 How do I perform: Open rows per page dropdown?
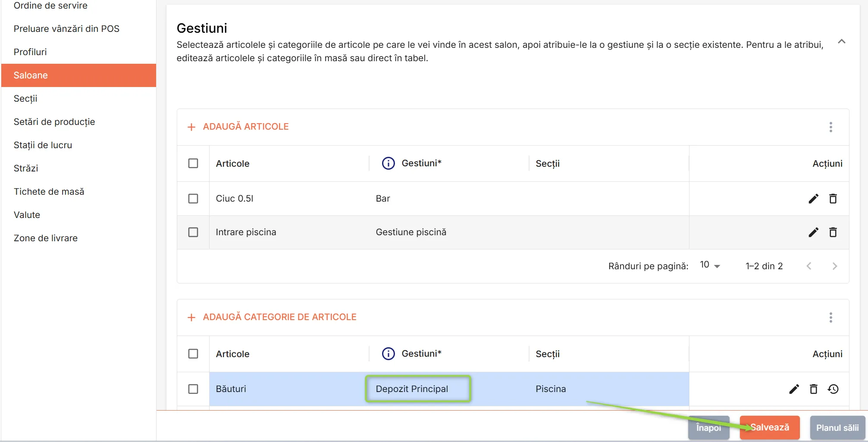[710, 265]
